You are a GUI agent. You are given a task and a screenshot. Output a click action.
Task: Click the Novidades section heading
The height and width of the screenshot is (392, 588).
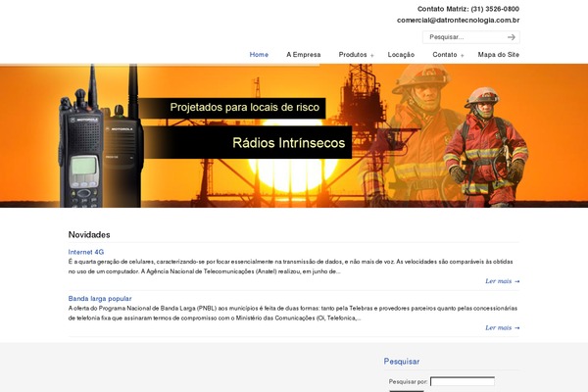(89, 235)
